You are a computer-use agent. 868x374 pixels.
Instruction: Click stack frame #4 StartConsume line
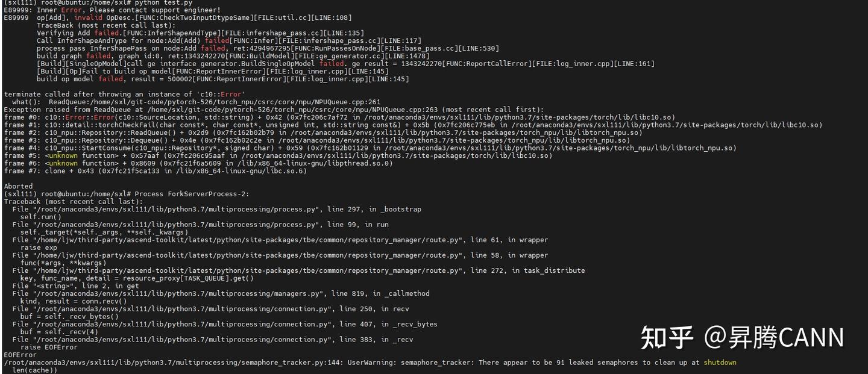tap(370, 148)
